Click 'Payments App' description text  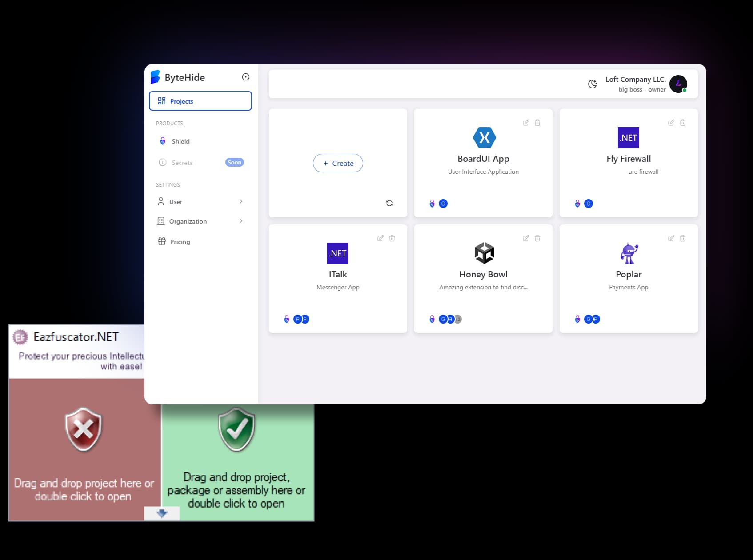pyautogui.click(x=629, y=287)
